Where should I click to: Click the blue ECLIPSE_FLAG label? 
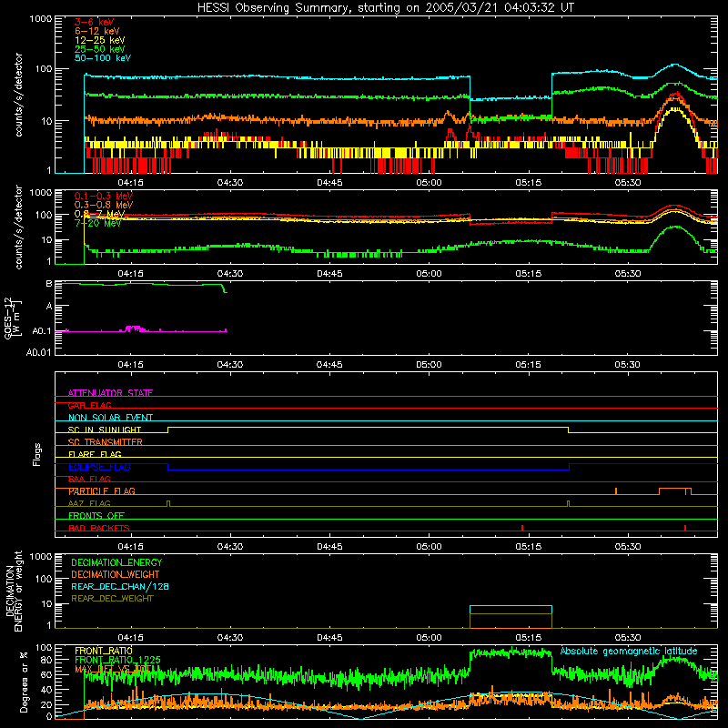[99, 467]
